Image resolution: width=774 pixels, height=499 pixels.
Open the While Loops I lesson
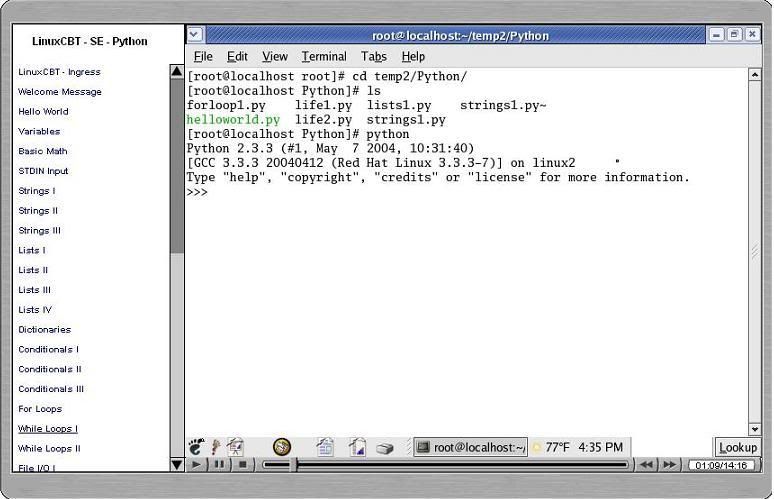pyautogui.click(x=48, y=429)
